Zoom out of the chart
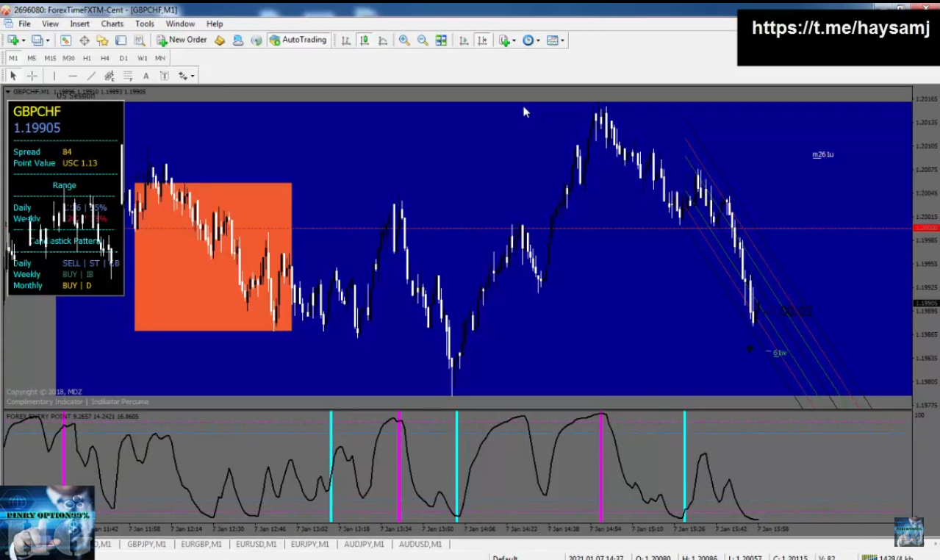Image resolution: width=940 pixels, height=560 pixels. click(x=423, y=40)
